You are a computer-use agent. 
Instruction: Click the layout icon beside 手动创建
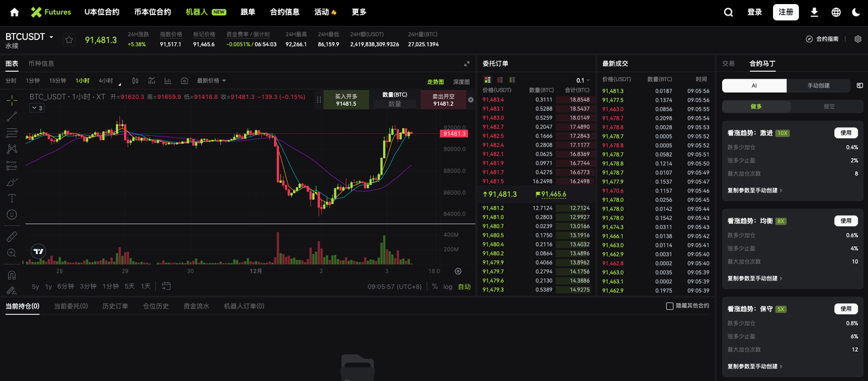pyautogui.click(x=860, y=85)
